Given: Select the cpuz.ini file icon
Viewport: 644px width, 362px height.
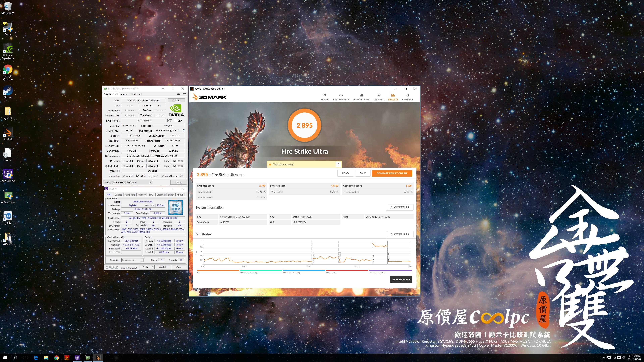Looking at the screenshot, I should [8, 155].
